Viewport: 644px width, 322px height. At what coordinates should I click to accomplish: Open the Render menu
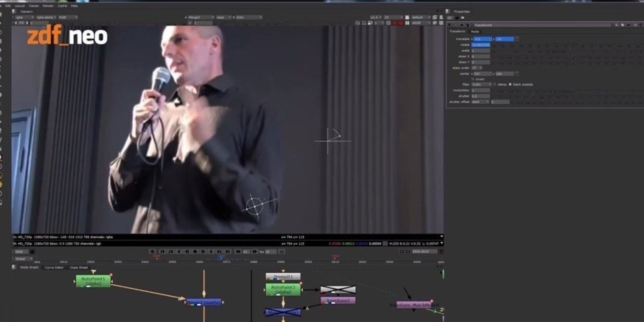click(x=48, y=6)
